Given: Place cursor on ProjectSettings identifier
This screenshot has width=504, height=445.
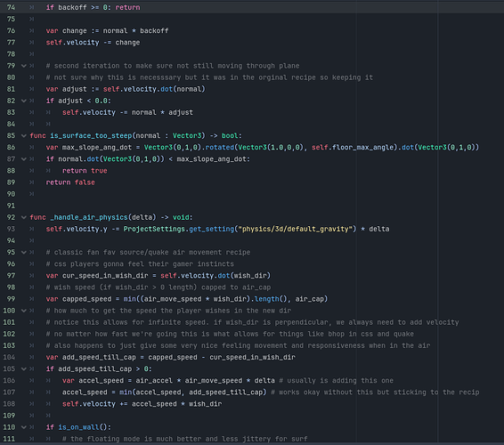Looking at the screenshot, I should [x=154, y=229].
